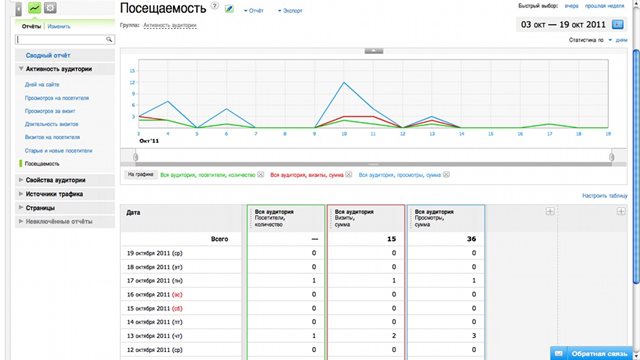The height and width of the screenshot is (360, 640).
Task: Click the edit report pencil icon
Action: (x=229, y=9)
